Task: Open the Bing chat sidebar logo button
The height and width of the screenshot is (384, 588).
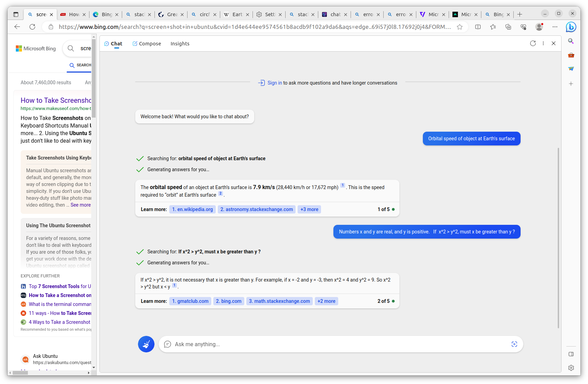Action: coord(571,27)
